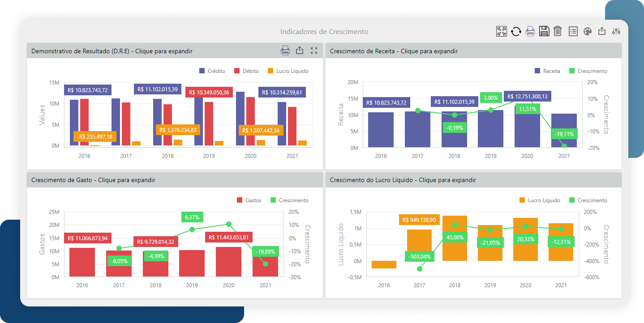
Task: Click the Indicadores de Crescimento dashboard title
Action: tap(324, 32)
